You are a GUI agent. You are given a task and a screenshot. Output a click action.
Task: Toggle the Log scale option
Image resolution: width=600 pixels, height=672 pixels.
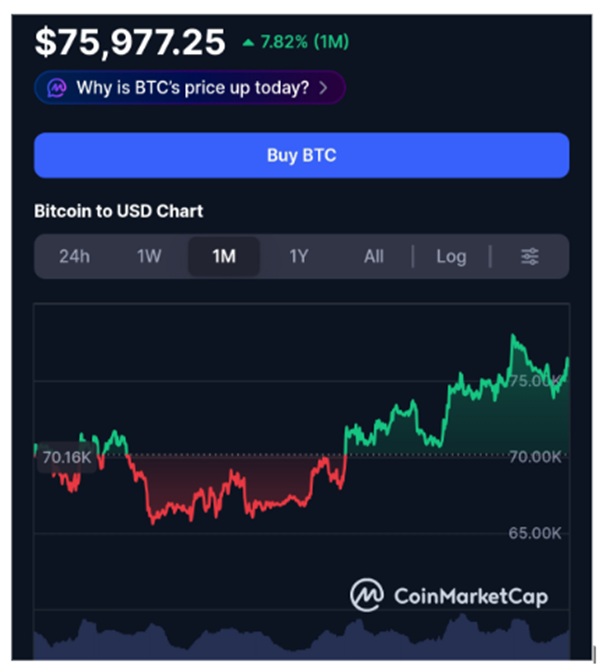(451, 257)
